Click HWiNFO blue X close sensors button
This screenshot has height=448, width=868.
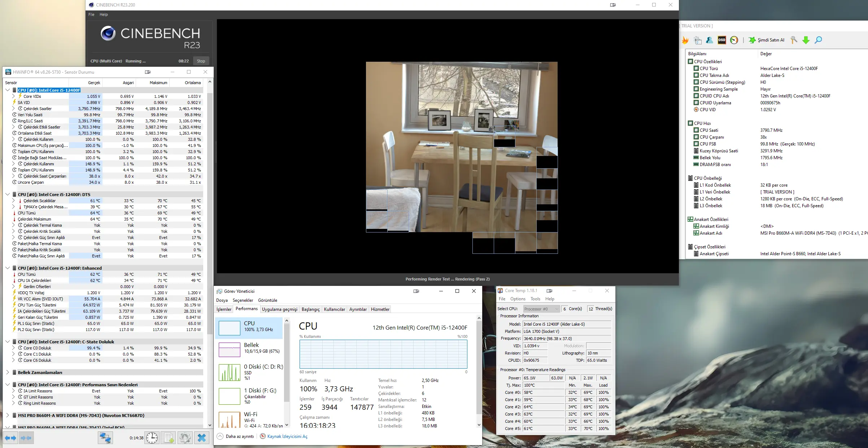202,438
